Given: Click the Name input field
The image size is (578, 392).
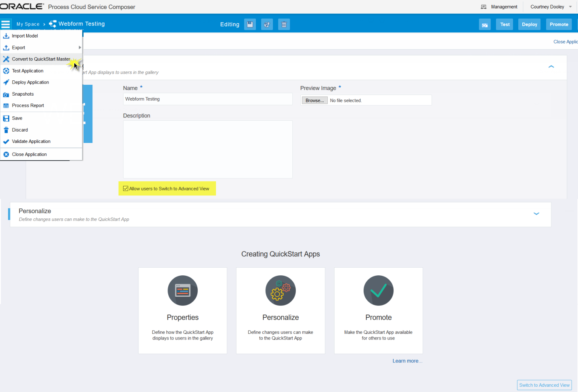Looking at the screenshot, I should click(x=207, y=99).
